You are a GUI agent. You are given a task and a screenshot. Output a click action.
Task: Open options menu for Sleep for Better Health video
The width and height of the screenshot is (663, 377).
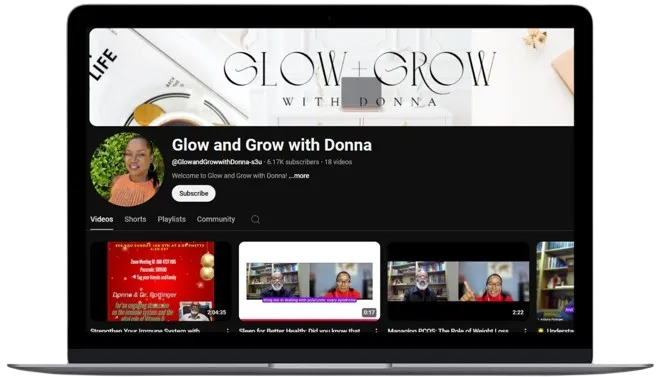click(x=376, y=331)
